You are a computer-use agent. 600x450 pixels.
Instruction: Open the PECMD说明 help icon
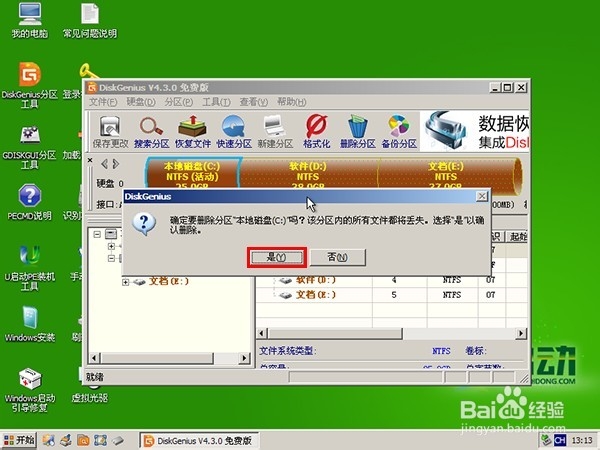click(30, 203)
